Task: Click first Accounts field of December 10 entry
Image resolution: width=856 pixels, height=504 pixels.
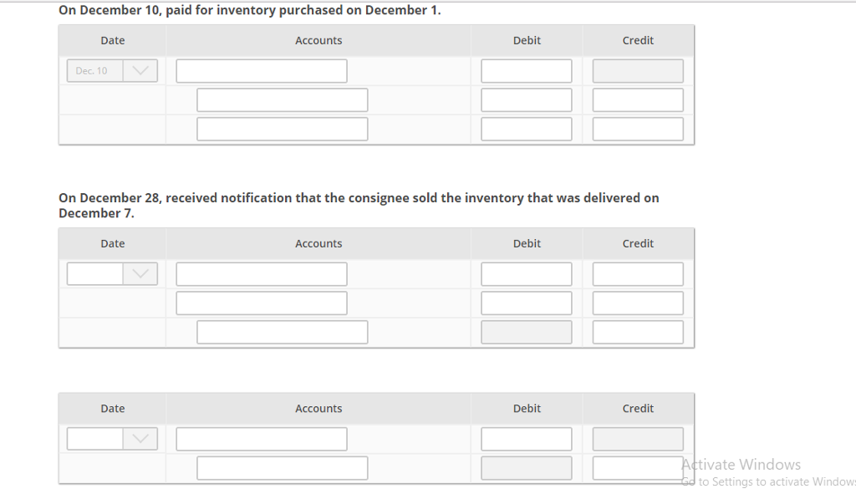Action: click(x=261, y=71)
